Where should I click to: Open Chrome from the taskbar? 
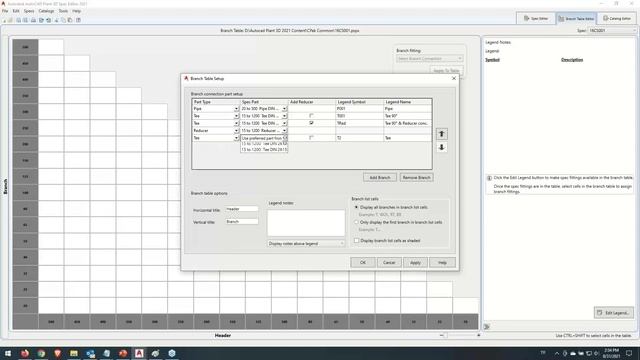point(41,353)
